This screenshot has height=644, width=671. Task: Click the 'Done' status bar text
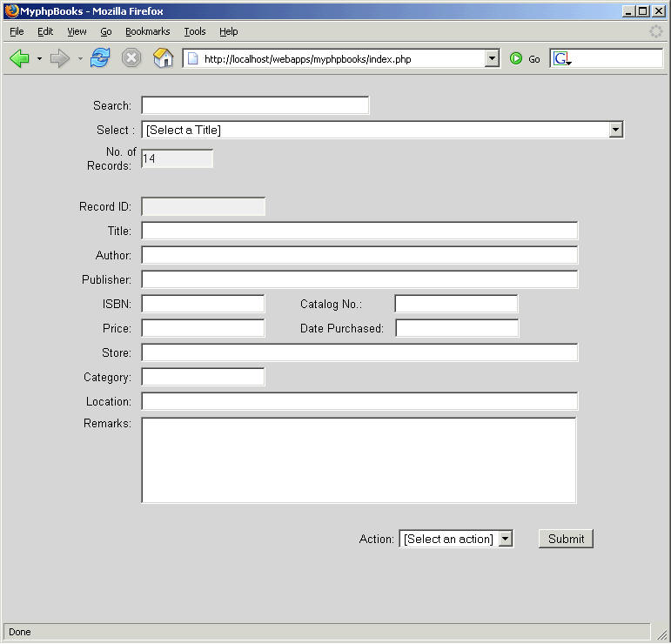pos(20,632)
